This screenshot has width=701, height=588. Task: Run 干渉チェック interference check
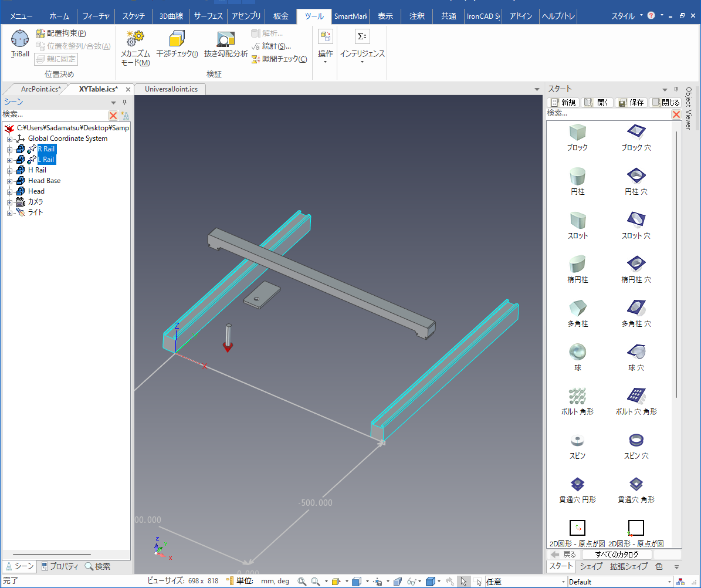tap(177, 46)
